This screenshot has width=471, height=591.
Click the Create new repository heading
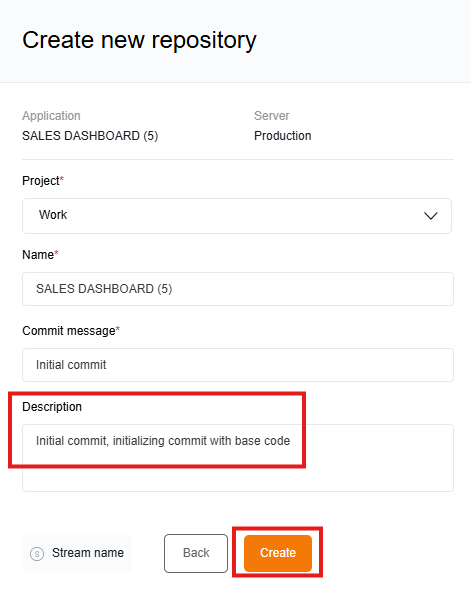(x=139, y=40)
